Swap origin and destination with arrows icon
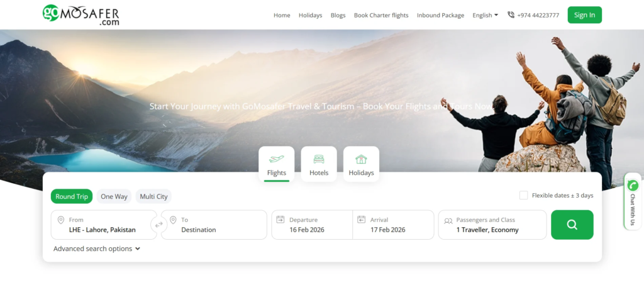 click(158, 225)
